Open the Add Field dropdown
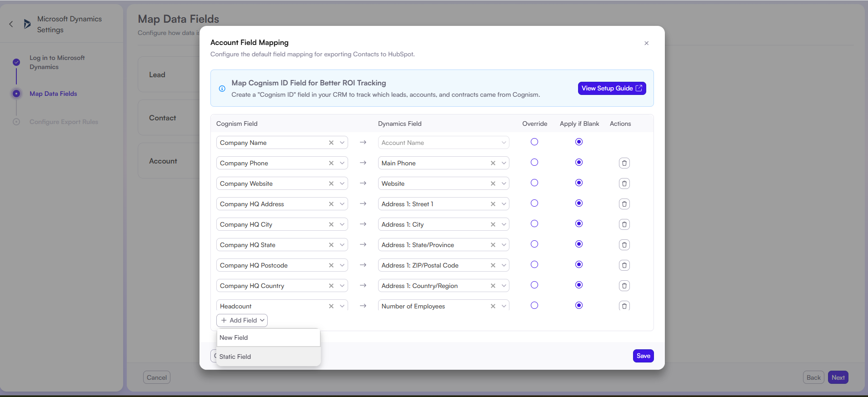The width and height of the screenshot is (868, 397). [x=242, y=320]
